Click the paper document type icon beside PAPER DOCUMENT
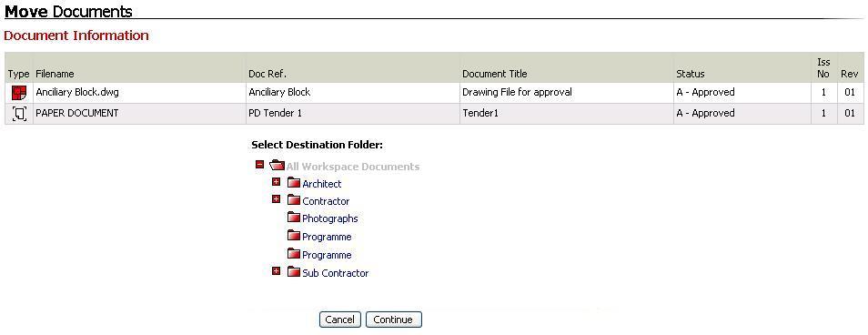 coord(19,114)
